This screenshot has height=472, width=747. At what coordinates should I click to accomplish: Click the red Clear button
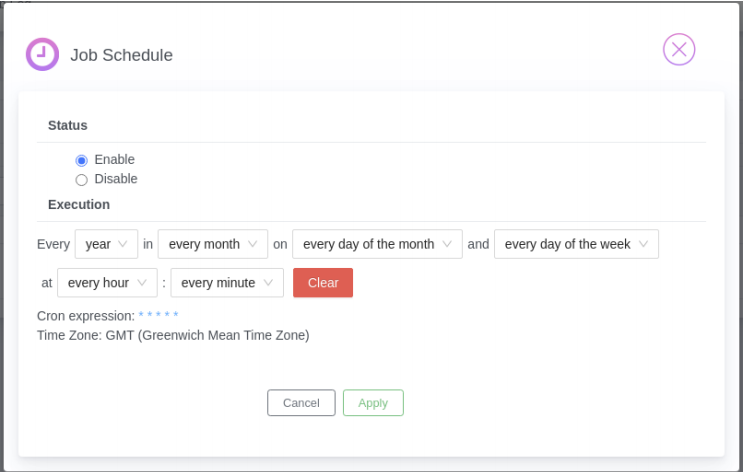click(323, 283)
